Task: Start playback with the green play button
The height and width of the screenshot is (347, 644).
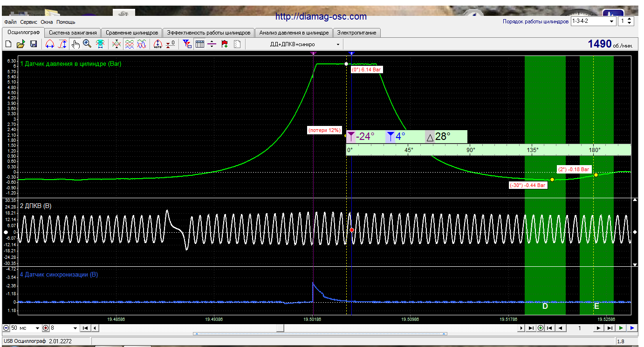Action: point(621,328)
